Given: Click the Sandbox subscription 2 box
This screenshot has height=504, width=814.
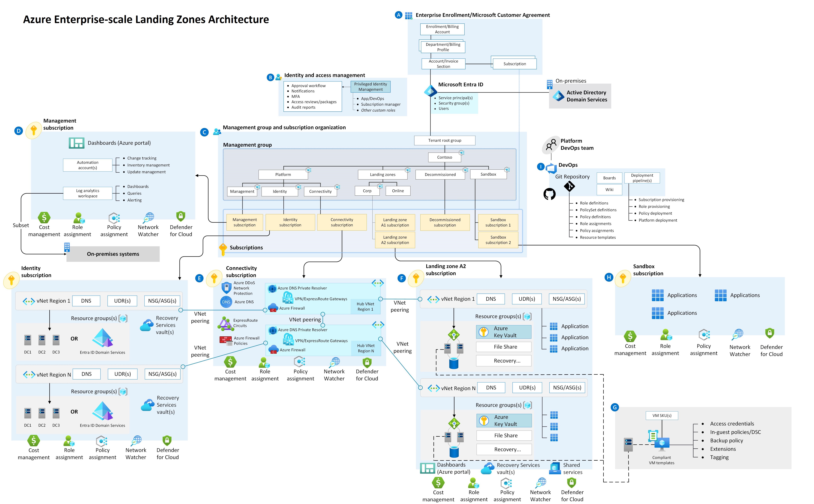Looking at the screenshot, I should [498, 240].
